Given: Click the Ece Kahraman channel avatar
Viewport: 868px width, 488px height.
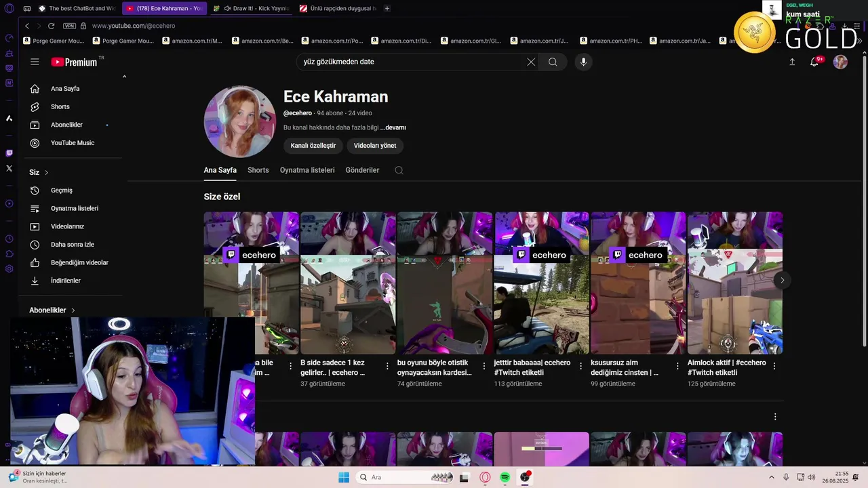Looking at the screenshot, I should [x=239, y=121].
